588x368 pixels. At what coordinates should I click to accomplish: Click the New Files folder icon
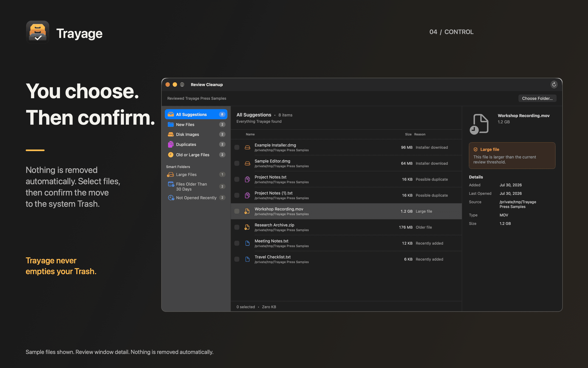tap(171, 124)
